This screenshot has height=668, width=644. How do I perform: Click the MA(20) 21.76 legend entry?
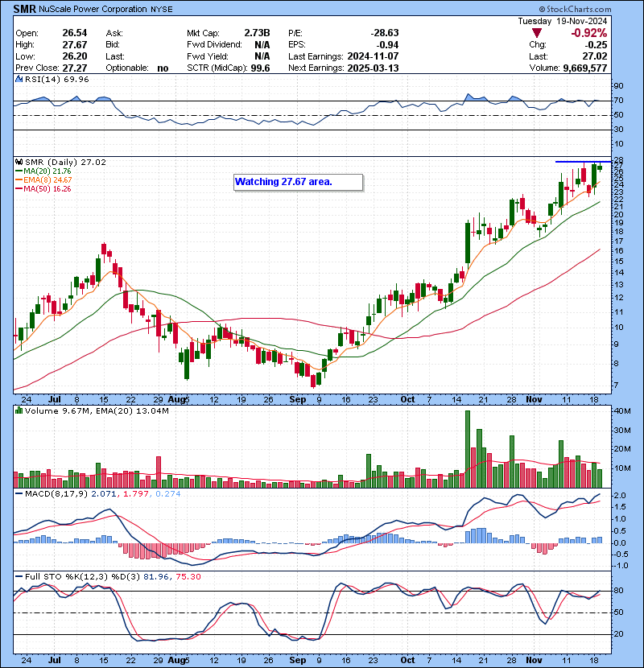pos(43,171)
